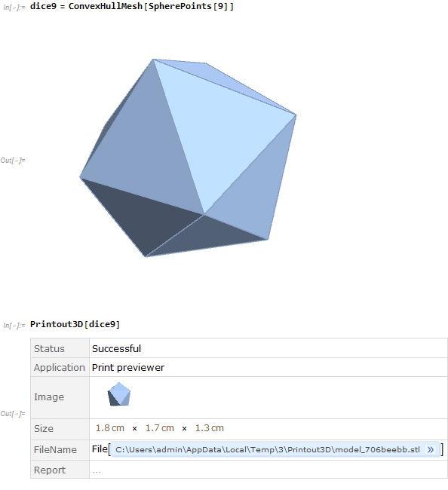Image resolution: width=448 pixels, height=490 pixels.
Task: Click the 1.8 cm size dimension
Action: (109, 428)
